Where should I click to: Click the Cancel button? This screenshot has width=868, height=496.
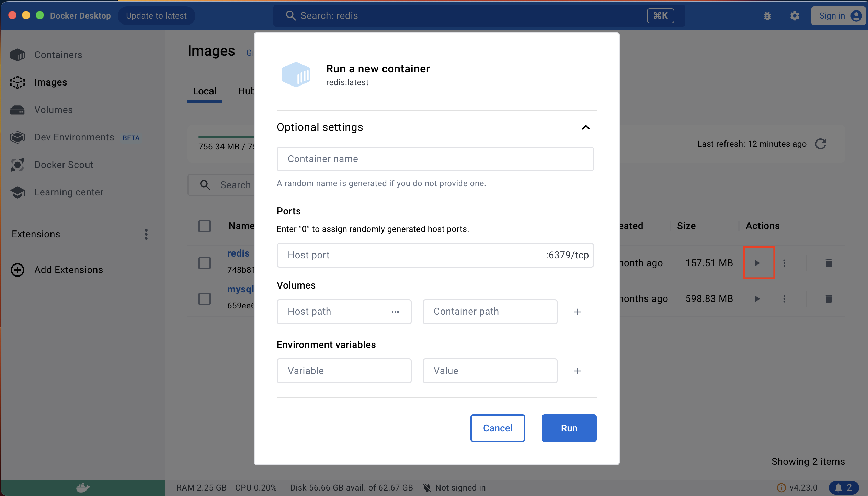pyautogui.click(x=498, y=428)
